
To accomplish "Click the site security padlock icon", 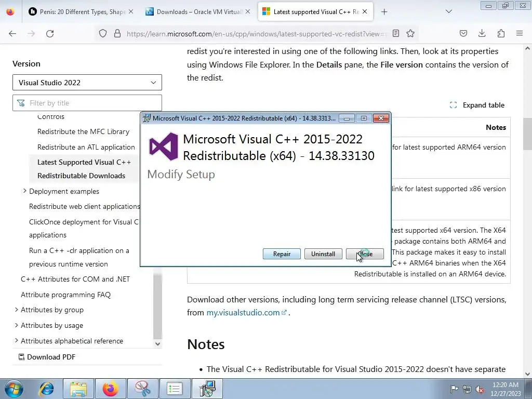I will [117, 33].
